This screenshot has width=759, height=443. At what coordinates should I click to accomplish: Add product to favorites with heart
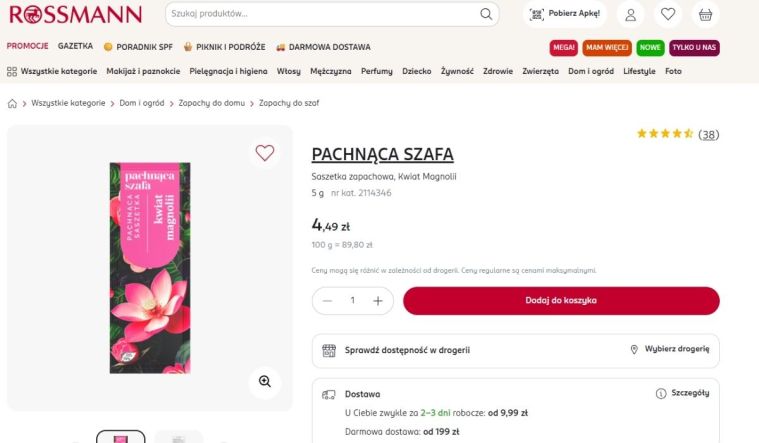pyautogui.click(x=264, y=153)
